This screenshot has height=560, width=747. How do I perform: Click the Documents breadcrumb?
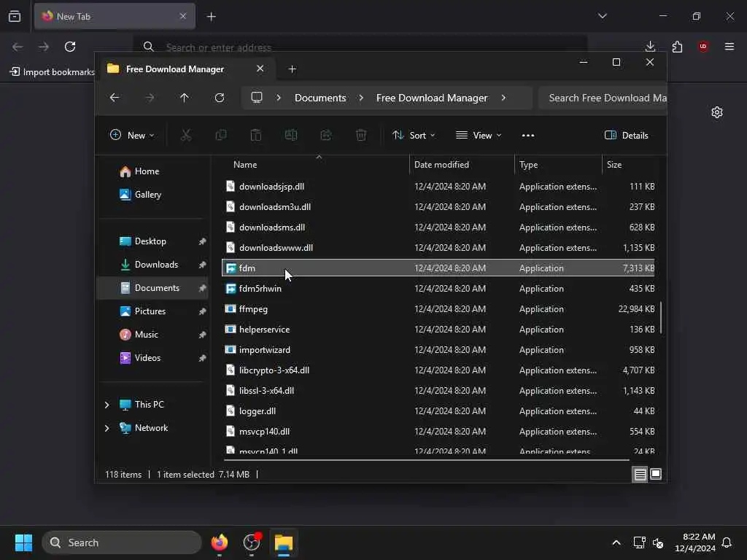pos(320,98)
